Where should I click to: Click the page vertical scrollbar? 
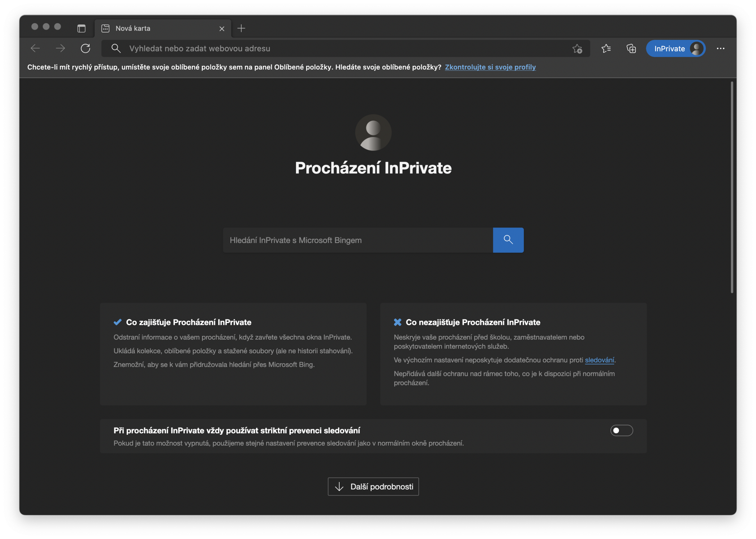(x=732, y=187)
